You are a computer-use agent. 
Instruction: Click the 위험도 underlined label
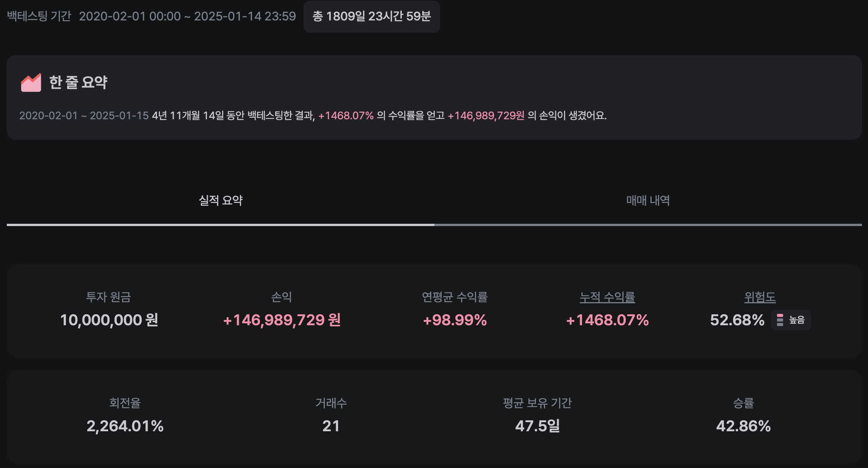(760, 297)
